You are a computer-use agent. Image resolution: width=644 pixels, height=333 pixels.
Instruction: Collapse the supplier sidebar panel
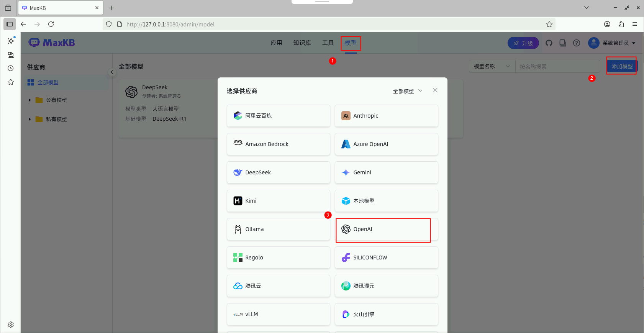112,72
